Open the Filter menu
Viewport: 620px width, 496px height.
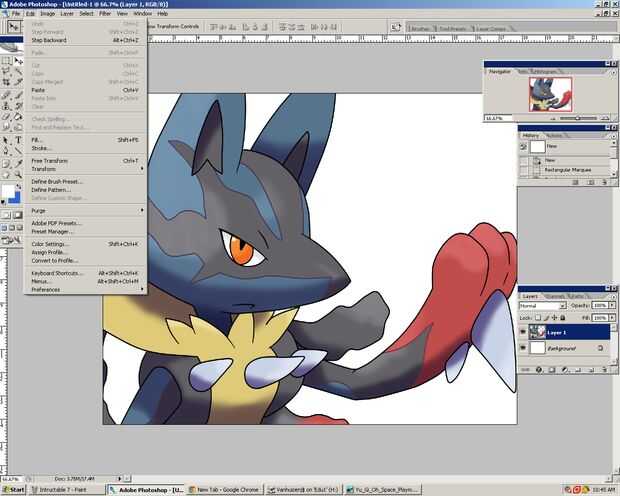[x=105, y=13]
